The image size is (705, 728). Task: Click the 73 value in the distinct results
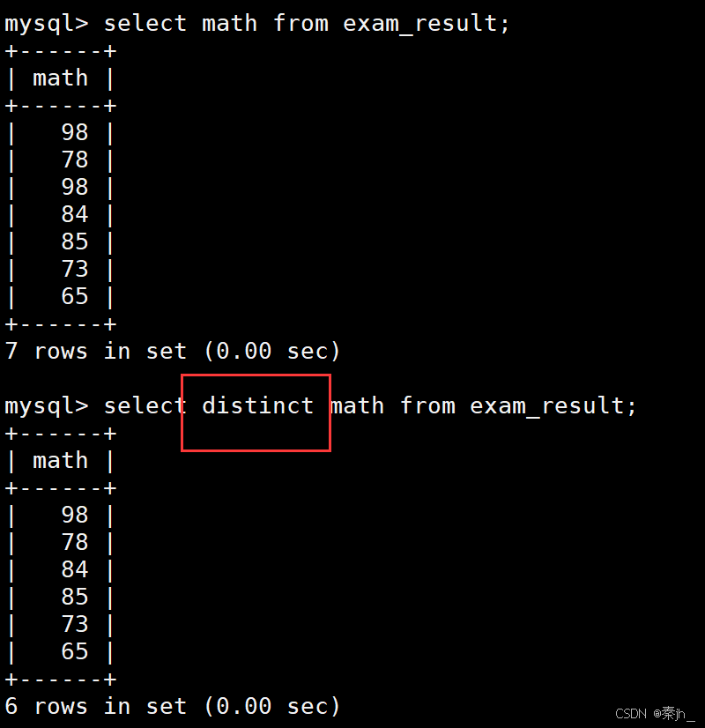coord(75,624)
